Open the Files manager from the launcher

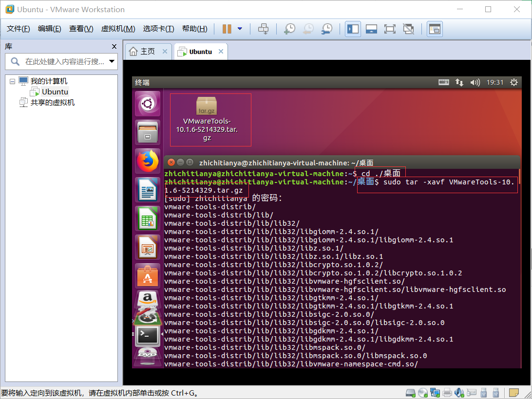[148, 132]
